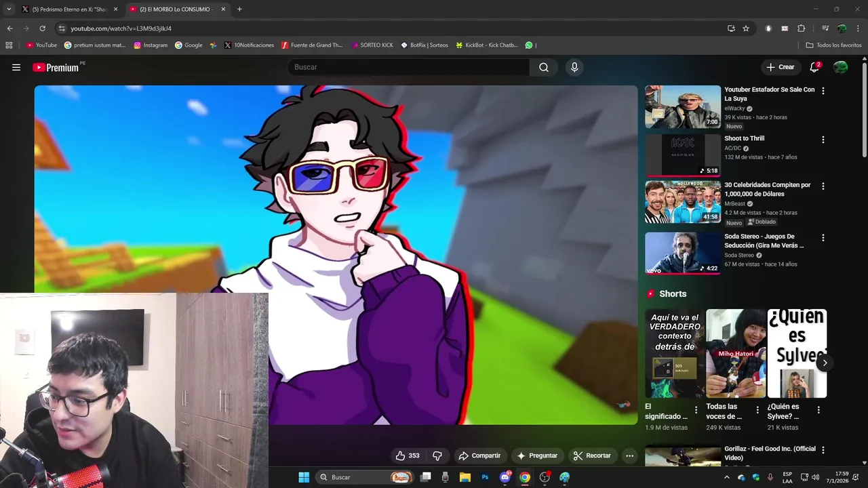Click the search magnifier button
The width and height of the screenshot is (868, 488).
pyautogui.click(x=544, y=67)
